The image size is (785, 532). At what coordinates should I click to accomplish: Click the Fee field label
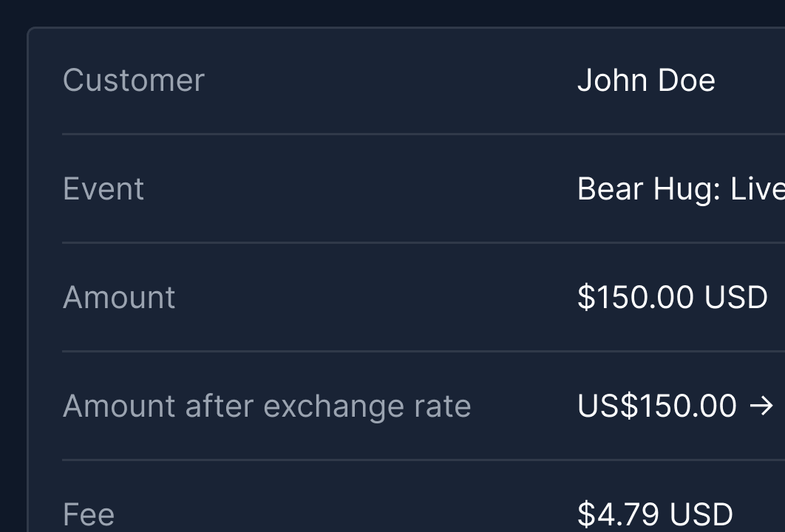[89, 514]
